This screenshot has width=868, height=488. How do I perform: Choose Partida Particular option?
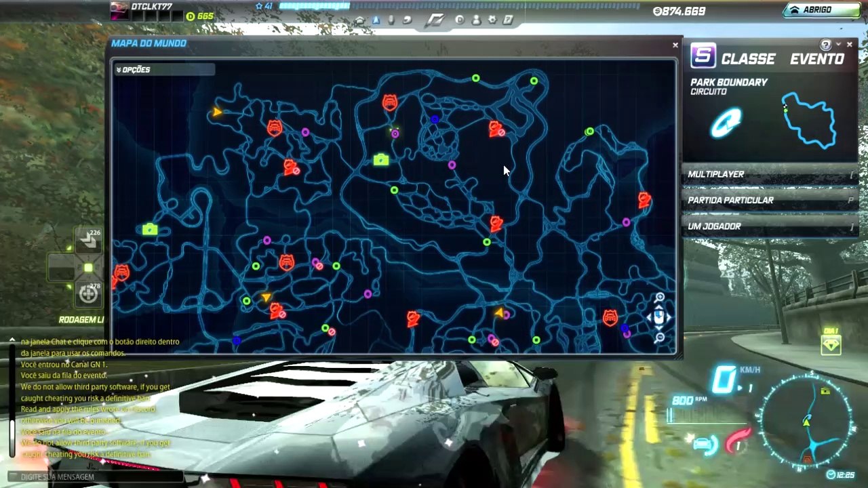pos(770,201)
